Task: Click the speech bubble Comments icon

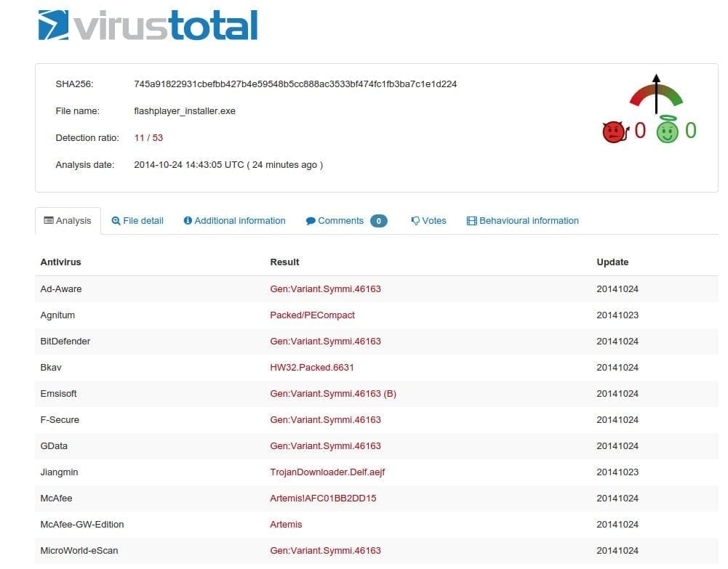Action: tap(311, 221)
